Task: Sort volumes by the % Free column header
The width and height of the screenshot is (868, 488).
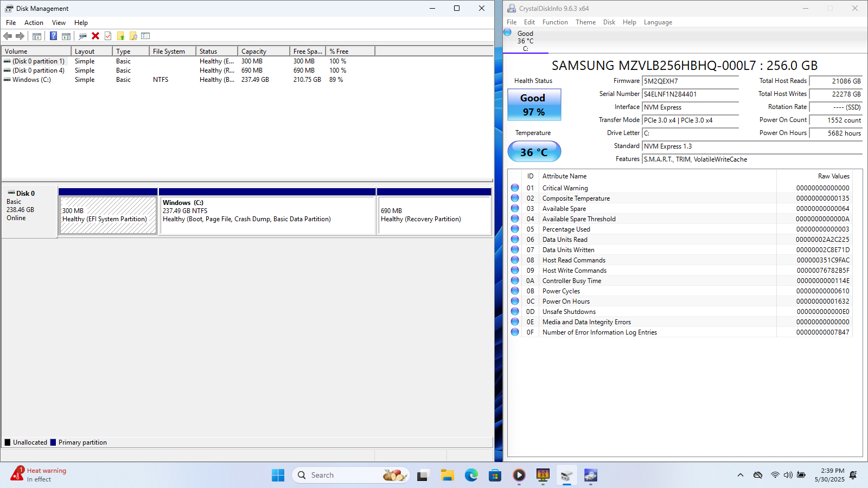Action: (x=350, y=52)
